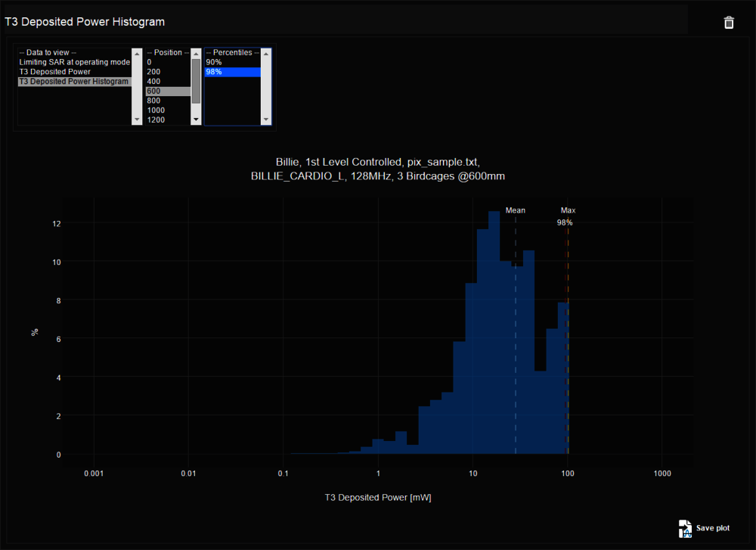Pick position 200
756x550 pixels.
click(153, 72)
